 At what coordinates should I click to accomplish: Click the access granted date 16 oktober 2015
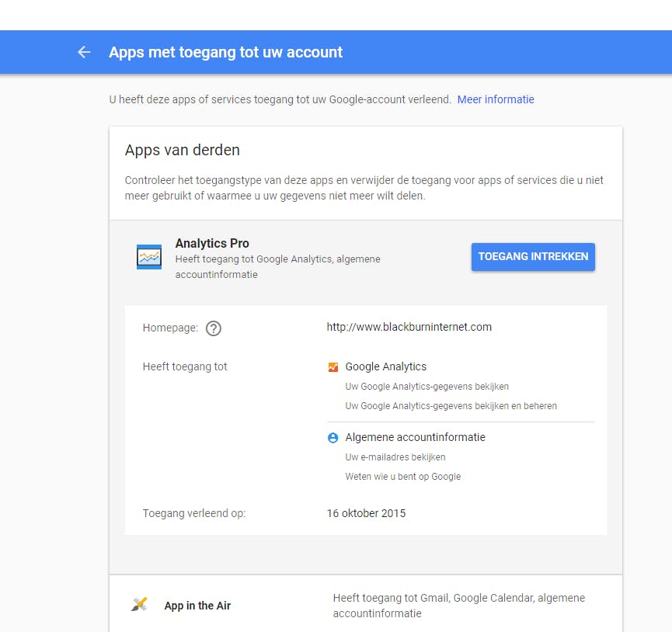tap(366, 513)
